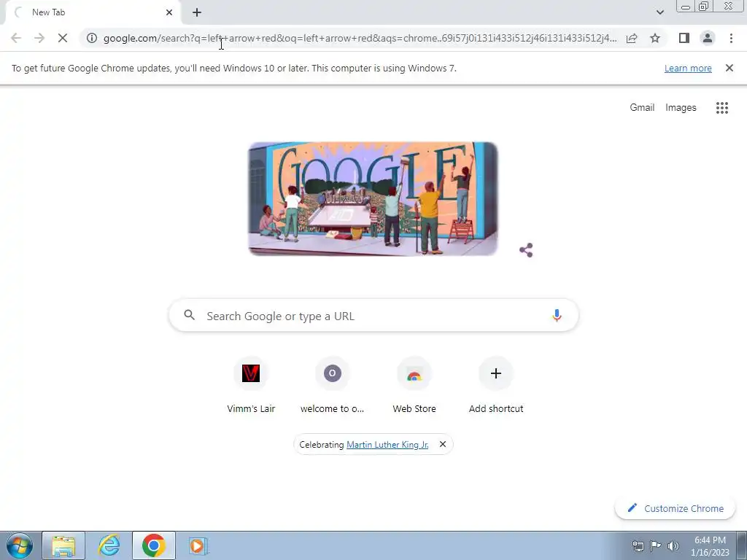The image size is (747, 560).
Task: View site information icon in address bar
Action: click(x=92, y=38)
